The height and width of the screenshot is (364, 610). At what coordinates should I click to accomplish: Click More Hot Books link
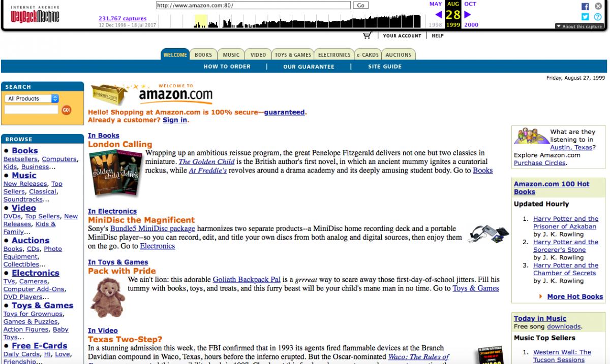tap(575, 297)
